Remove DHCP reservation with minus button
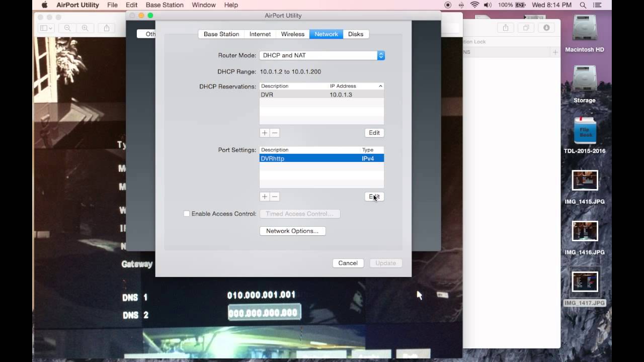The height and width of the screenshot is (362, 644). point(275,133)
